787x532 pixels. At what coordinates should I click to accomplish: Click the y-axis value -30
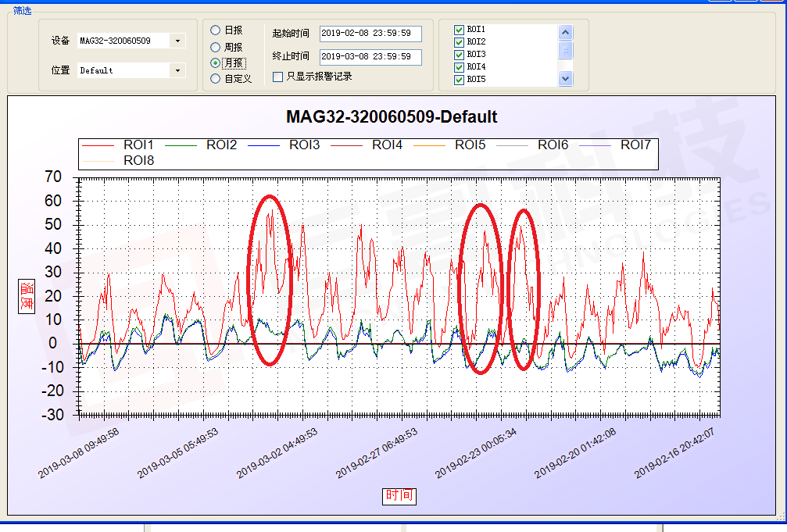(52, 415)
